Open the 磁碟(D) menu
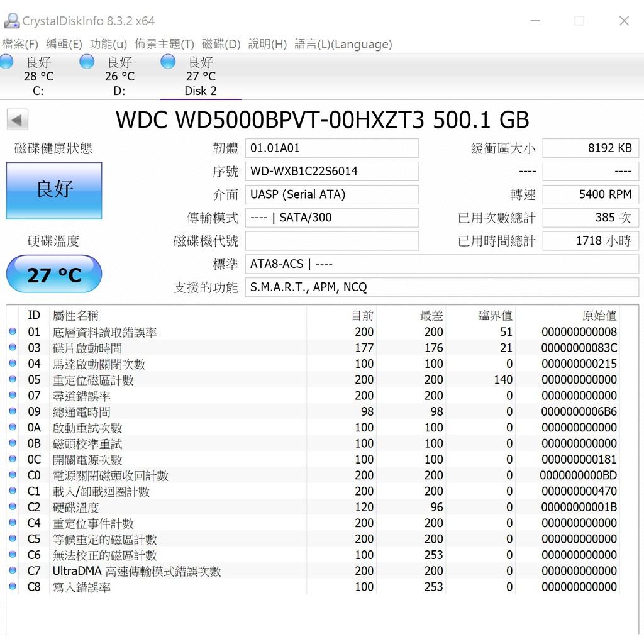 221,44
